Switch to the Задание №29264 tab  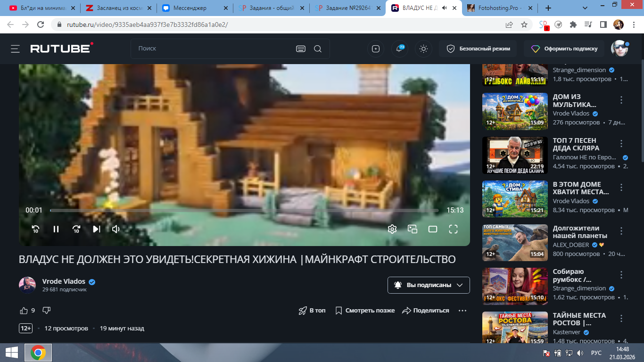[x=347, y=8]
